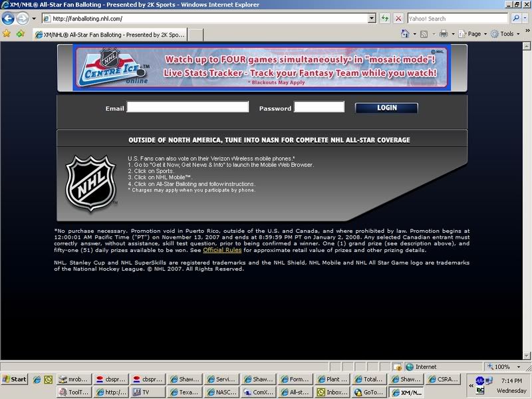This screenshot has height=399, width=532.
Task: Click the XM/N... active taskbar button
Action: point(406,392)
